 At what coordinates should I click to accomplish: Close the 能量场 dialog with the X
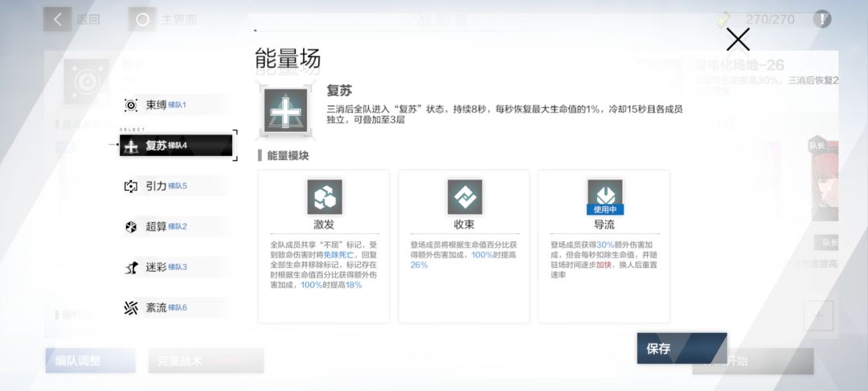click(x=738, y=39)
